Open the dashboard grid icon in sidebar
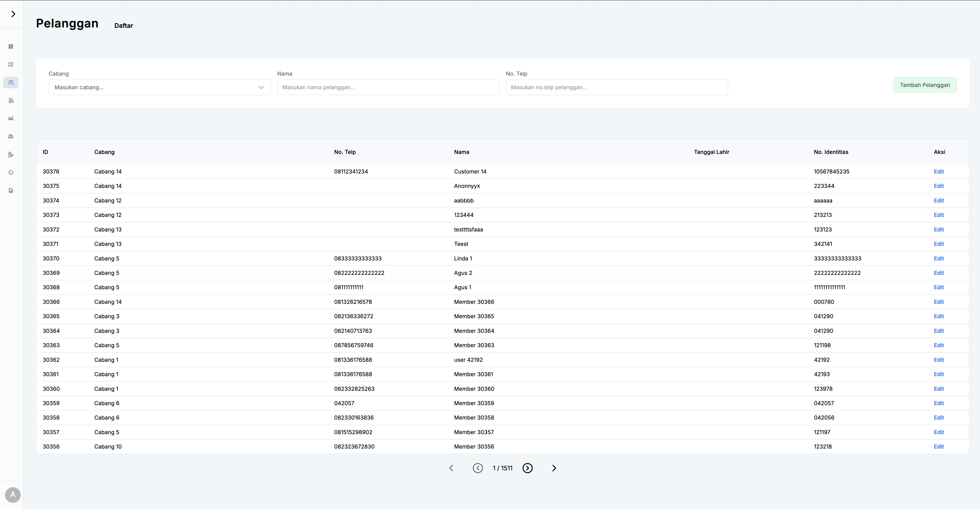The image size is (980, 509). coord(11,46)
